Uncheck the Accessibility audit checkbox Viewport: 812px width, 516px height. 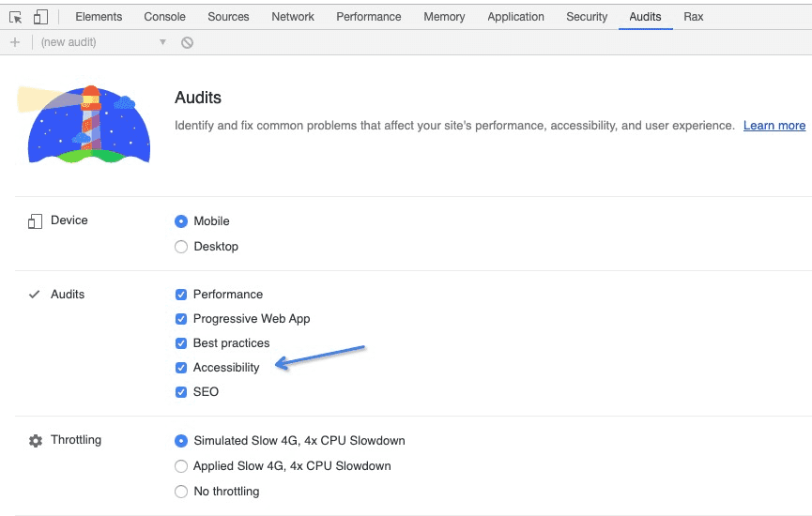[182, 368]
